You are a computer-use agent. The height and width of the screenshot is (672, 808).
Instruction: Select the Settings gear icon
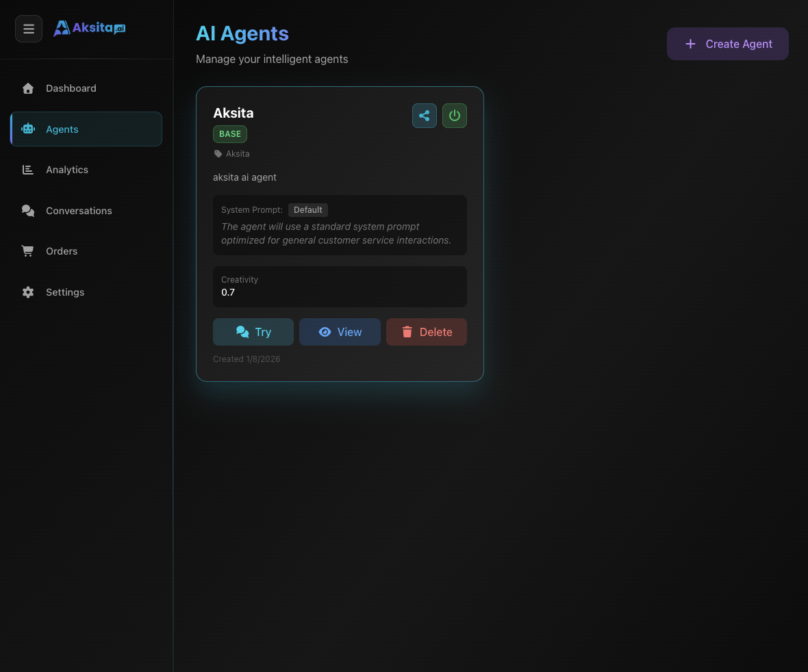(27, 292)
